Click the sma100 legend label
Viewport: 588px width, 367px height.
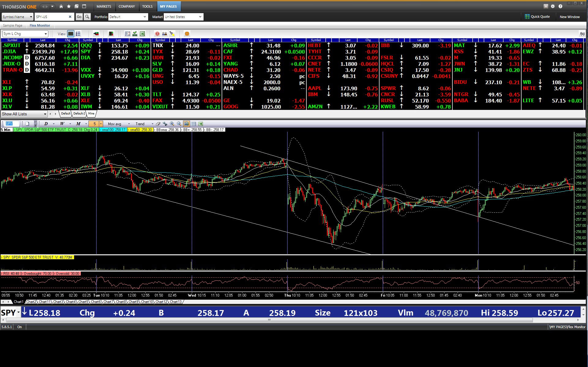[113, 130]
